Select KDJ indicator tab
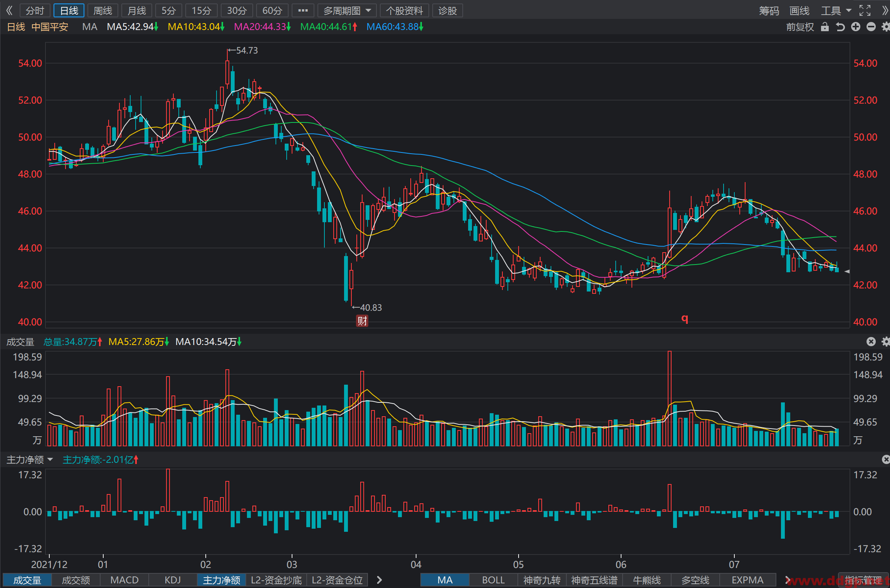This screenshot has height=588, width=890. pyautogui.click(x=173, y=580)
